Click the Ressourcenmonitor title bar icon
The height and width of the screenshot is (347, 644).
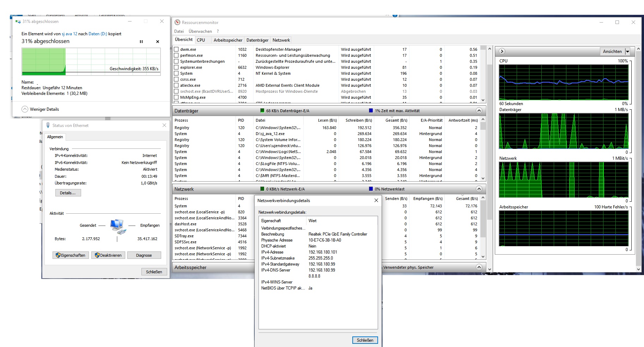click(x=177, y=22)
